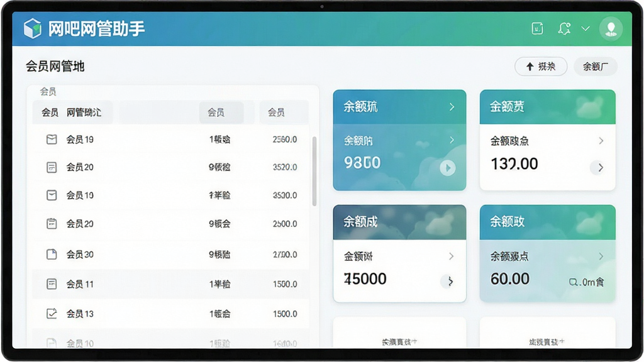Click the search icon in the 60.00 card
The image size is (644, 362).
573,282
